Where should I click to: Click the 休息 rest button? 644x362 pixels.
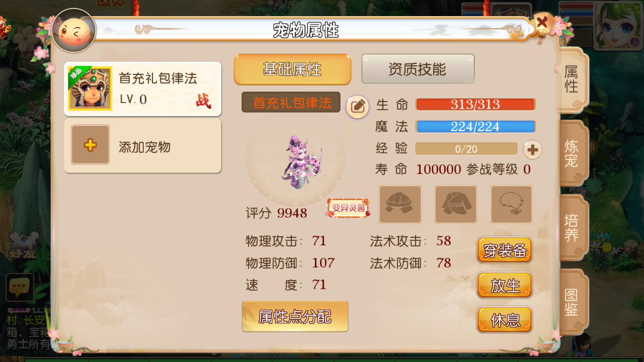coord(505,320)
